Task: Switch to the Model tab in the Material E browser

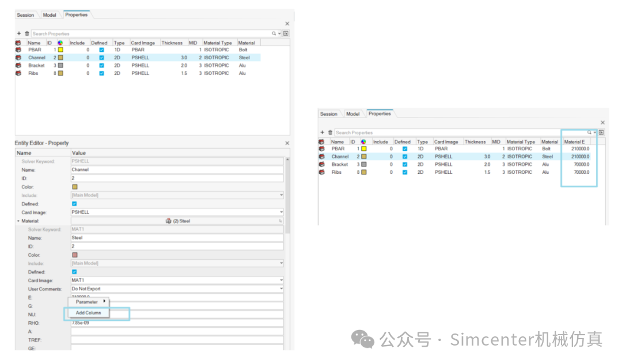Action: point(352,114)
